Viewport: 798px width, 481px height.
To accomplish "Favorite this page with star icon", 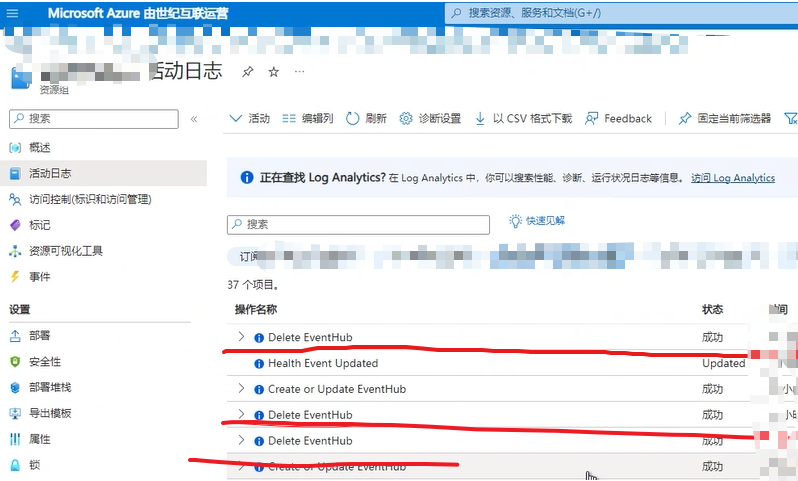I will click(273, 72).
